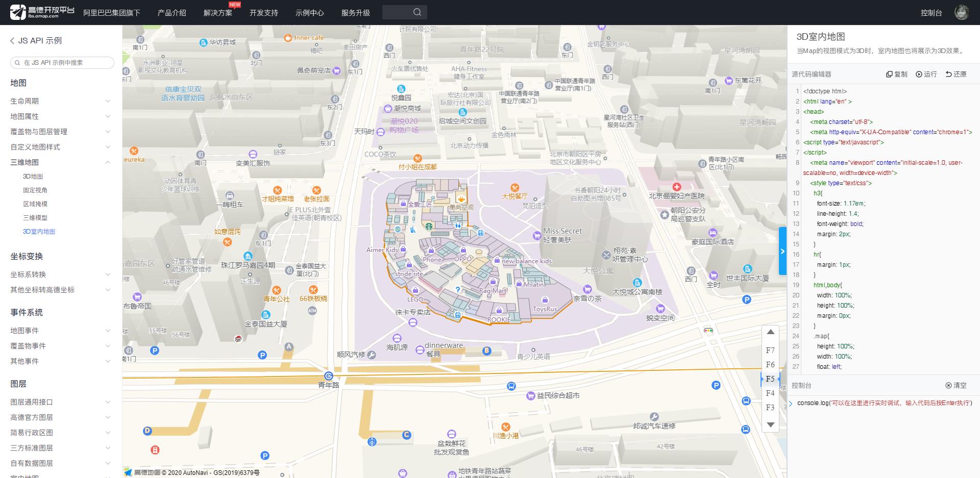This screenshot has width=980, height=478.
Task: Go to 控制台 at top right
Action: 931,12
